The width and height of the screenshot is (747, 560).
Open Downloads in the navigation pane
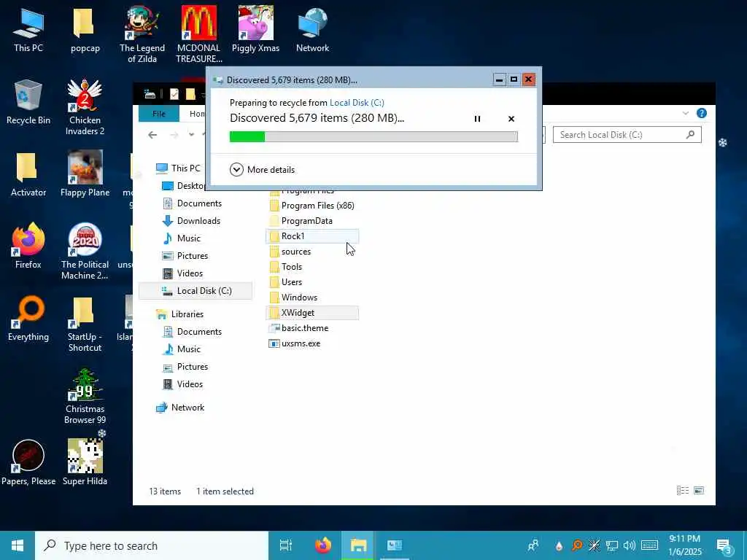click(192, 221)
